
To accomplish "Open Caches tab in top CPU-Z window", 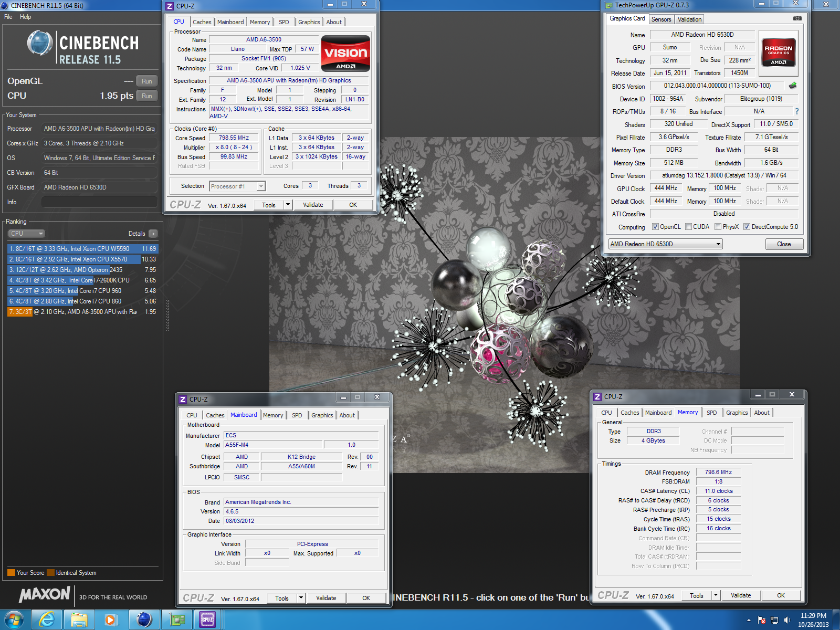I will tap(202, 22).
